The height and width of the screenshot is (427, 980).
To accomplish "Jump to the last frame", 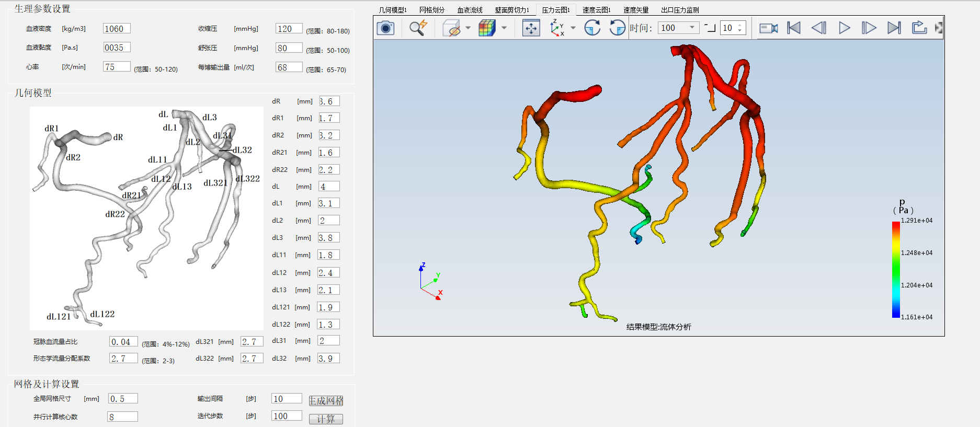I will point(894,28).
